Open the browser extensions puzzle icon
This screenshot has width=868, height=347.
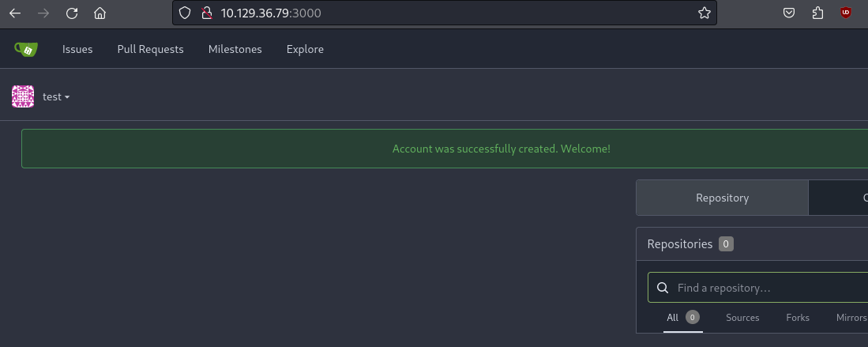pos(817,13)
